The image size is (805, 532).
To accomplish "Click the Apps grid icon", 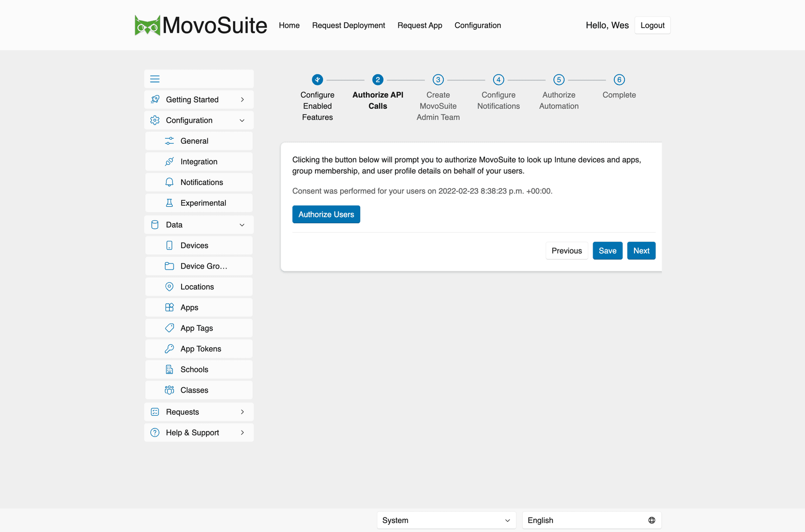I will 170,307.
